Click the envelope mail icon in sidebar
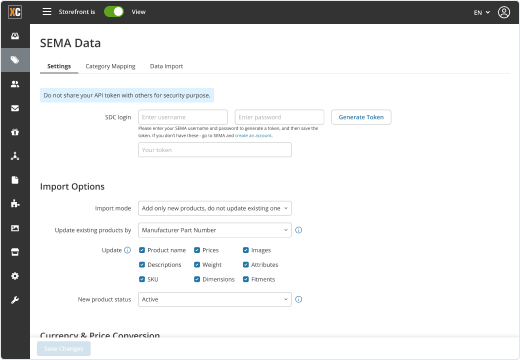 click(15, 108)
